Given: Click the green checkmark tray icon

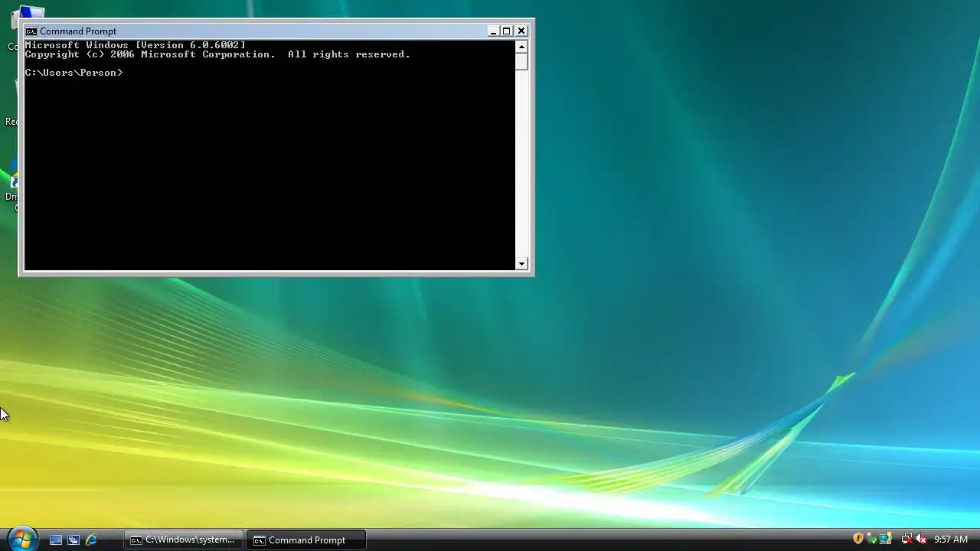Looking at the screenshot, I should pos(871,539).
